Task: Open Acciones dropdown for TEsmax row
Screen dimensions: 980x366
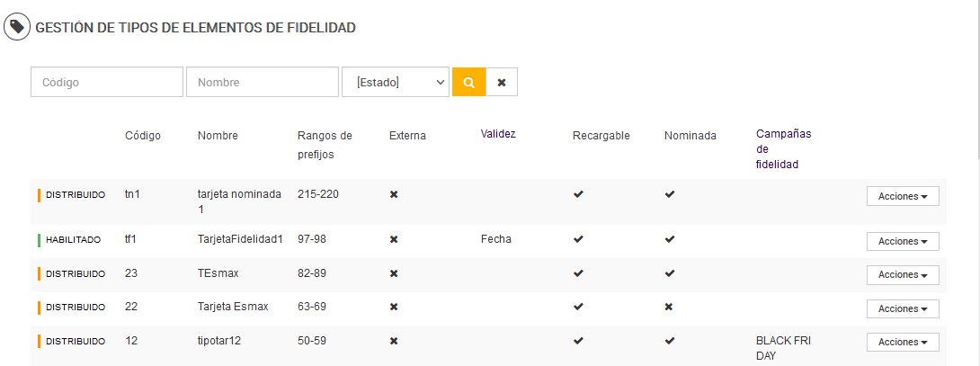Action: pos(903,274)
